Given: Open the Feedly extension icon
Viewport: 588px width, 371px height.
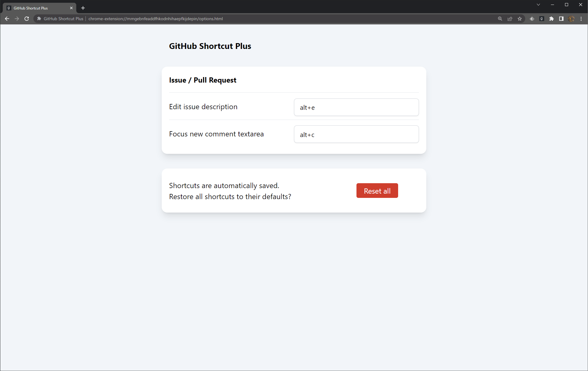Looking at the screenshot, I should 532,19.
